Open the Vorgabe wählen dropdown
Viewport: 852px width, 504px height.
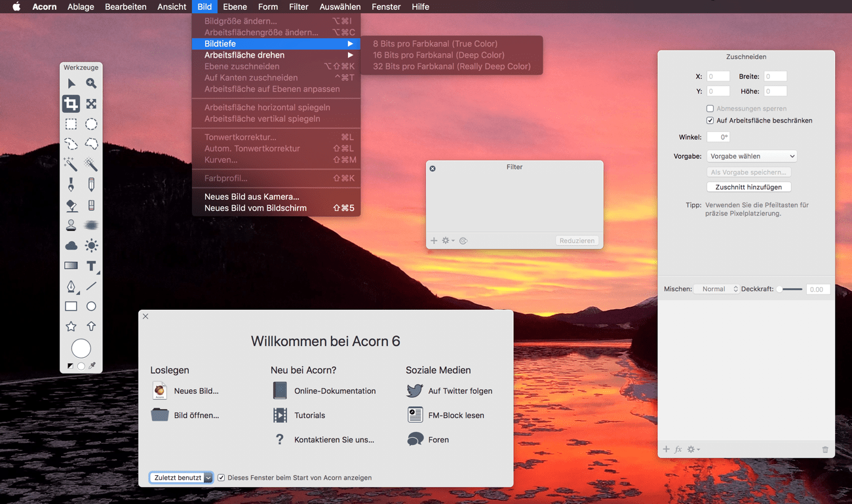click(x=752, y=156)
